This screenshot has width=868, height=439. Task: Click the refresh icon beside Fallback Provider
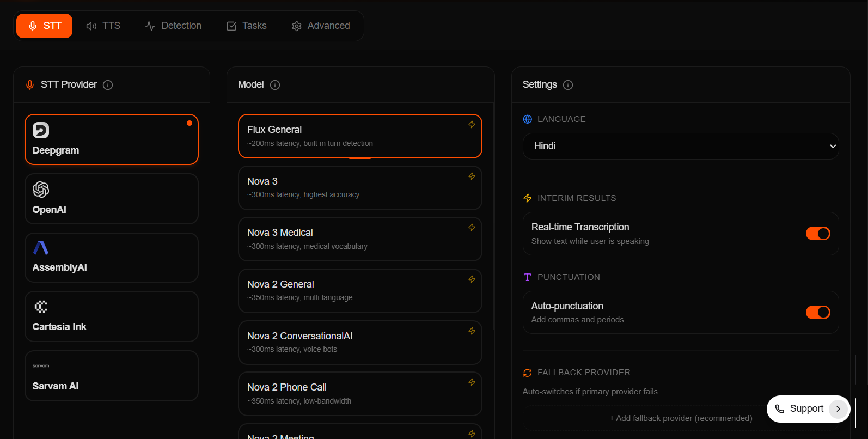(528, 373)
